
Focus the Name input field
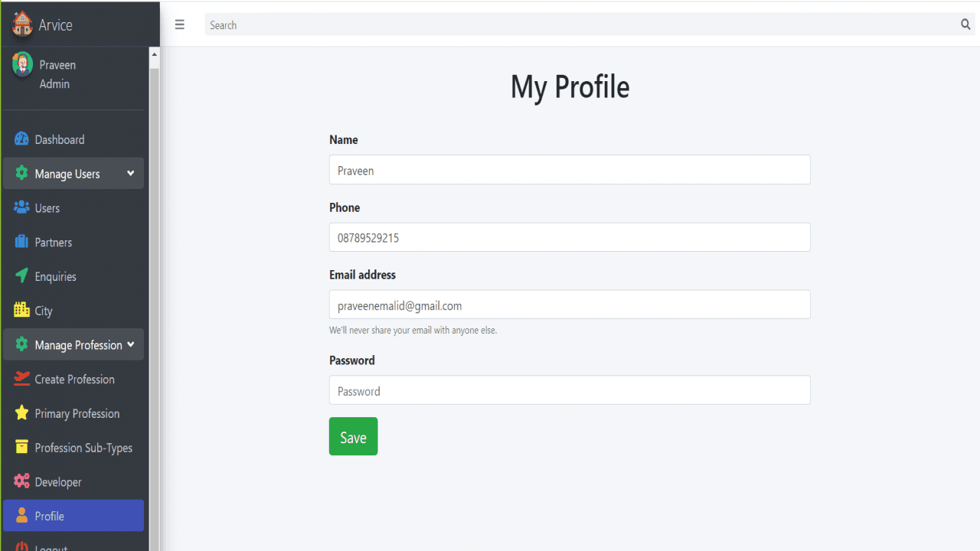[x=570, y=170]
